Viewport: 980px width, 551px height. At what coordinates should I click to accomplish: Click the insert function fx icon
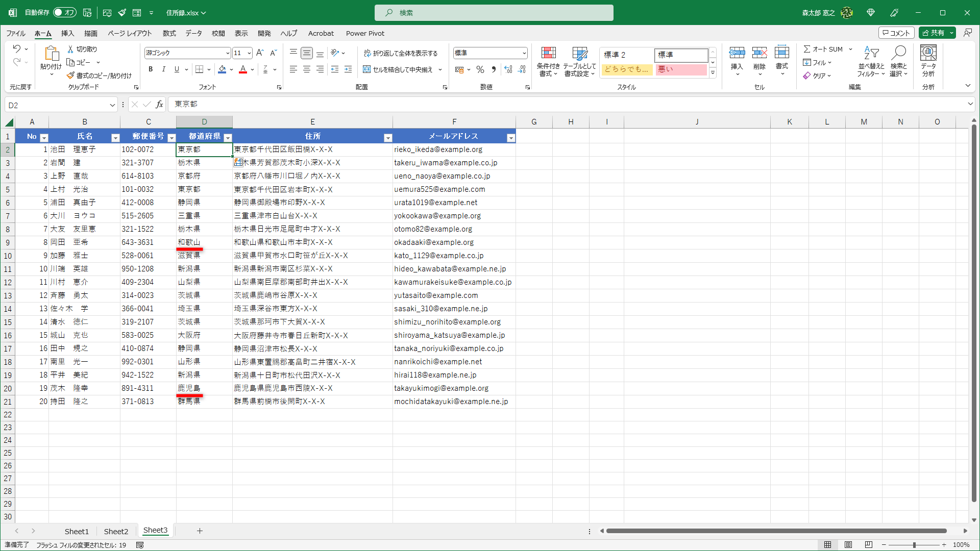click(160, 105)
